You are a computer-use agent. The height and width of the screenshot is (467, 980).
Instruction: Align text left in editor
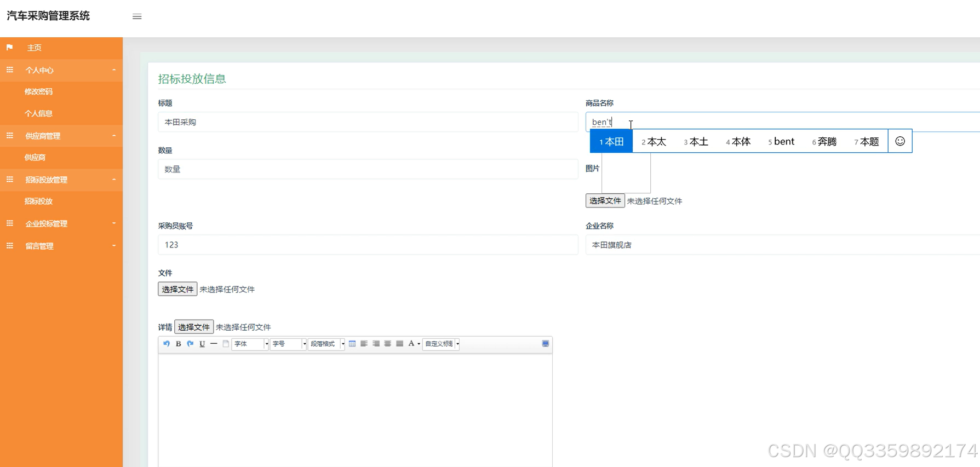point(364,344)
